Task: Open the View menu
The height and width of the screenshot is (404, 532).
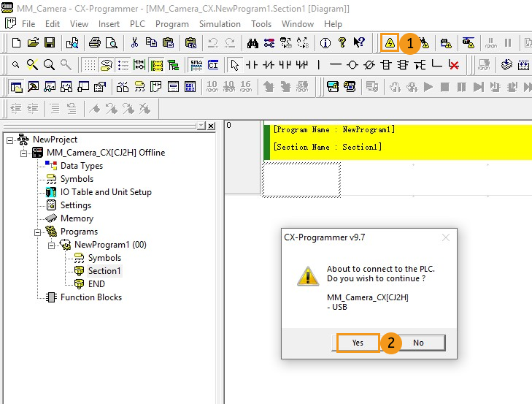Action: coord(79,24)
